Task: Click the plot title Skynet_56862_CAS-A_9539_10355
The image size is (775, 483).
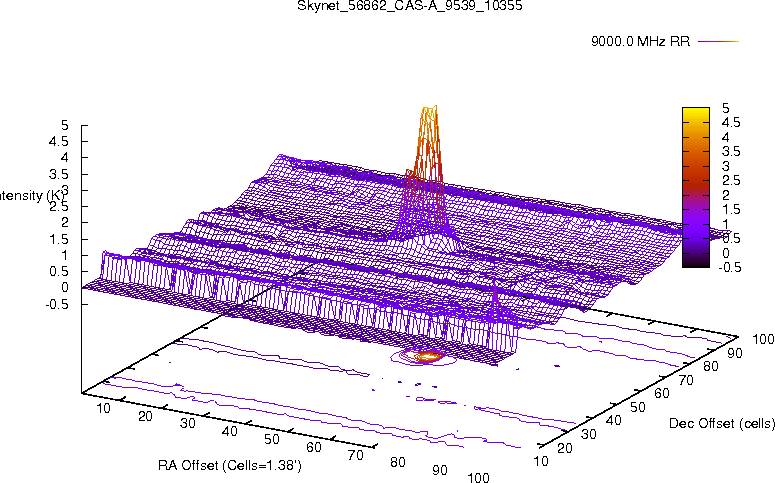Action: (x=410, y=6)
